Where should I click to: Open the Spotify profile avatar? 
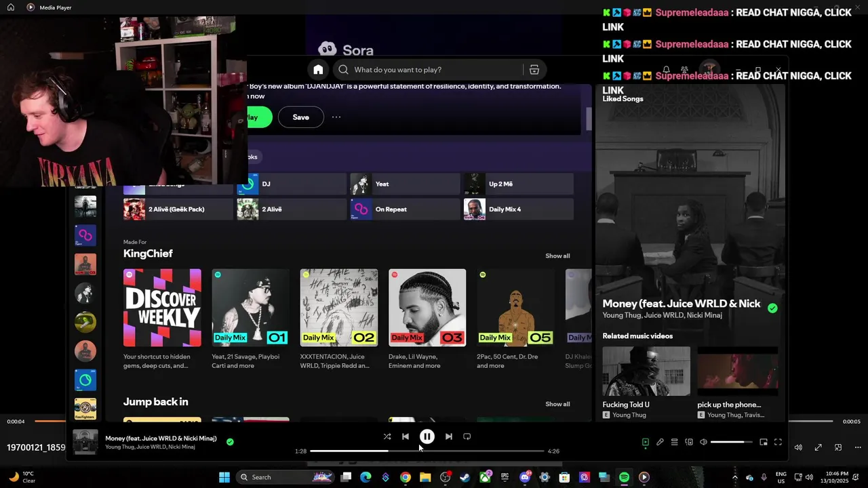point(709,69)
